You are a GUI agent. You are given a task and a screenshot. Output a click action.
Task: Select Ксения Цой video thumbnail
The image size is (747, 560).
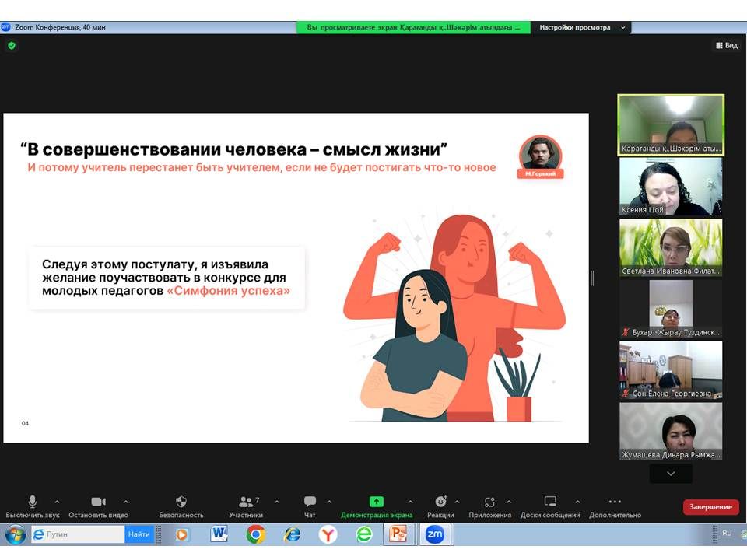670,187
